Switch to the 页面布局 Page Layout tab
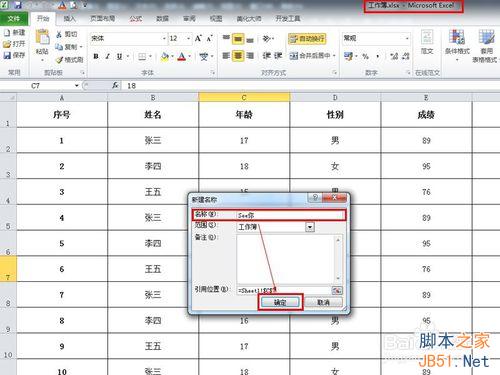This screenshot has height=375, width=500. (102, 19)
